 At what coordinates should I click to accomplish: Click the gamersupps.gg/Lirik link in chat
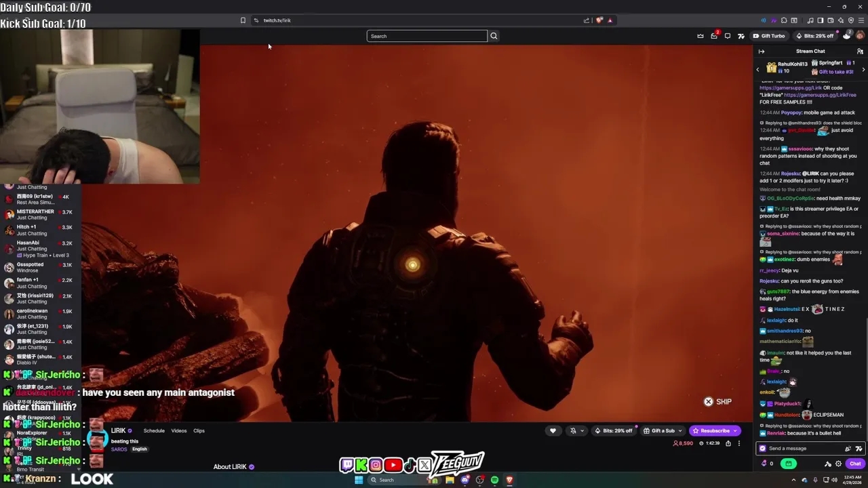coord(790,87)
